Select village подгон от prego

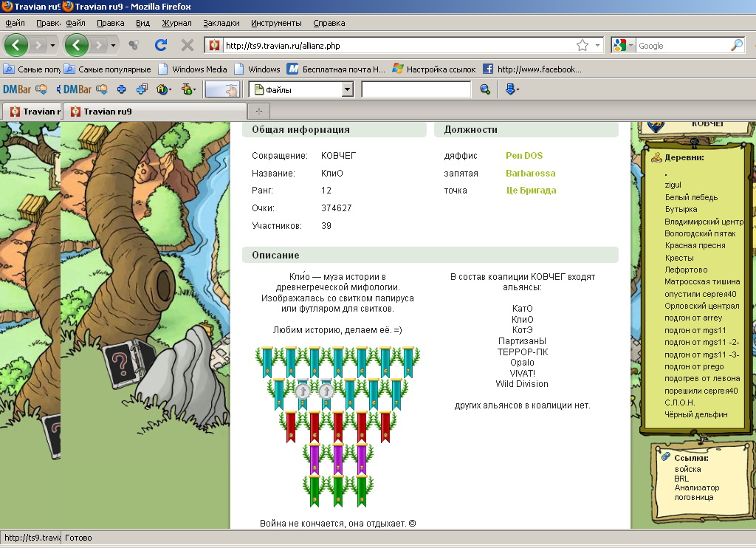click(694, 366)
